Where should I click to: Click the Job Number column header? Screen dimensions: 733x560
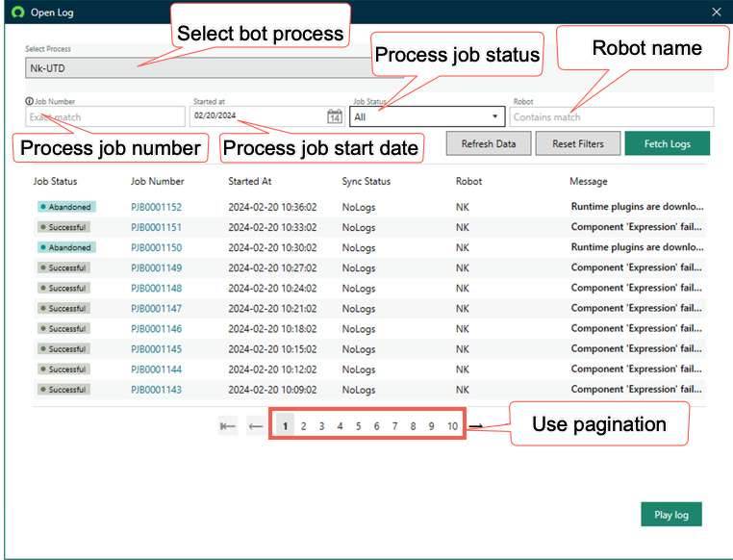pos(157,181)
